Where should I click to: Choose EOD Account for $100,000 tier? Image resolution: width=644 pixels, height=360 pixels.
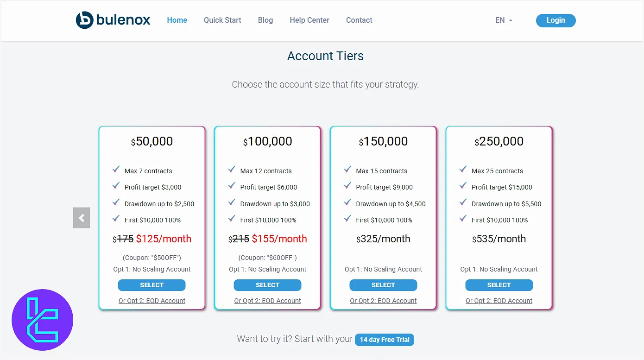[x=267, y=301]
